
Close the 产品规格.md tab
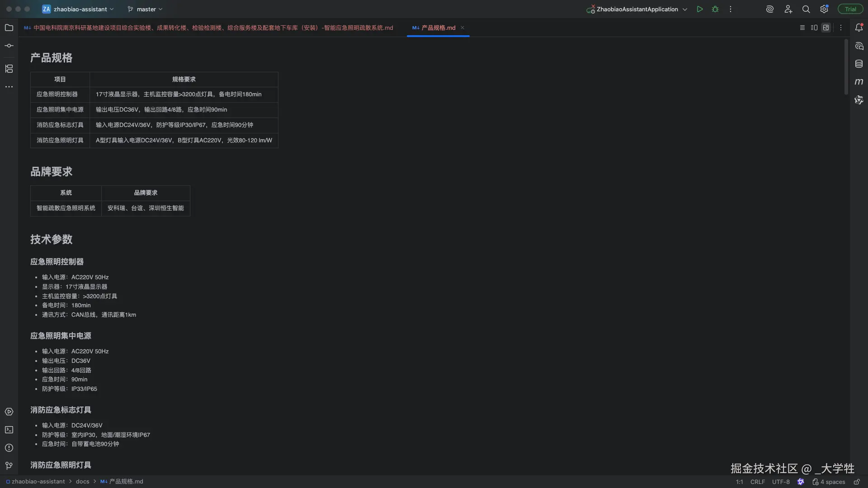click(x=462, y=28)
